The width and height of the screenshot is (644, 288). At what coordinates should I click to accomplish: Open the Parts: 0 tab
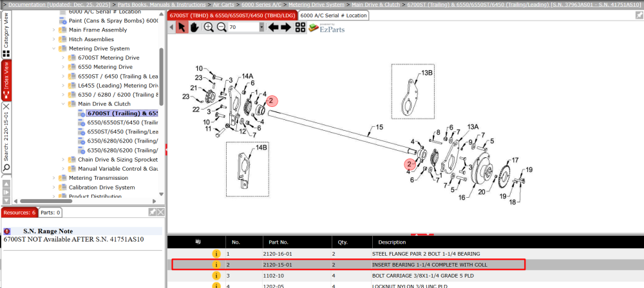pyautogui.click(x=50, y=213)
